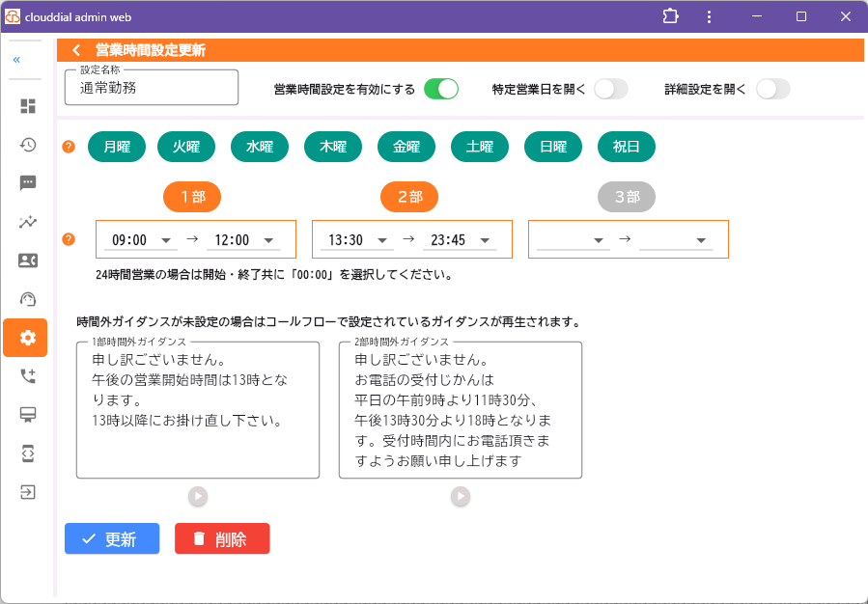This screenshot has width=868, height=604.
Task: Click the 更新 update button
Action: click(x=111, y=538)
